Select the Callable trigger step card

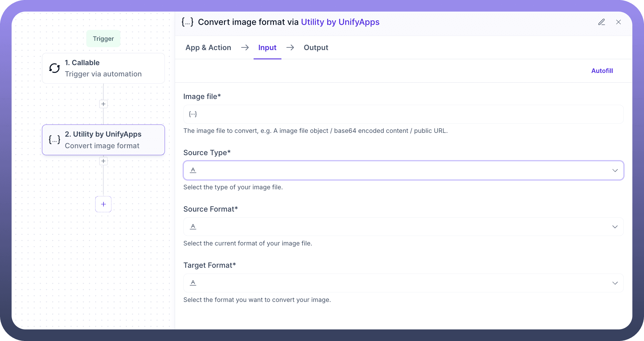[x=103, y=68]
